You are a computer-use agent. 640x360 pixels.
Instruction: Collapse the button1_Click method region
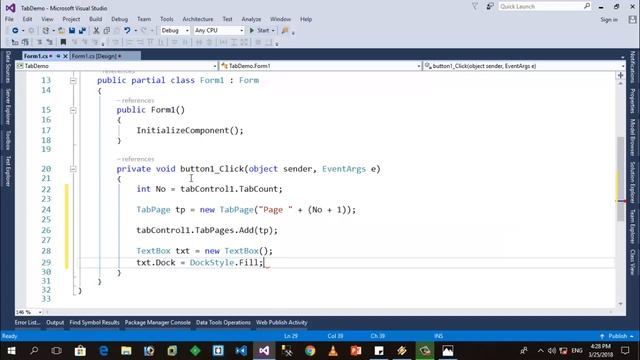point(73,169)
